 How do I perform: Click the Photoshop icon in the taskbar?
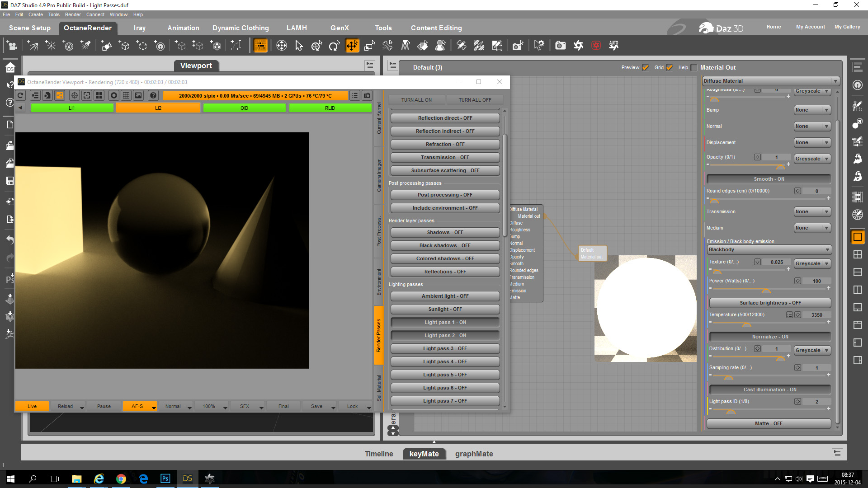click(x=165, y=479)
